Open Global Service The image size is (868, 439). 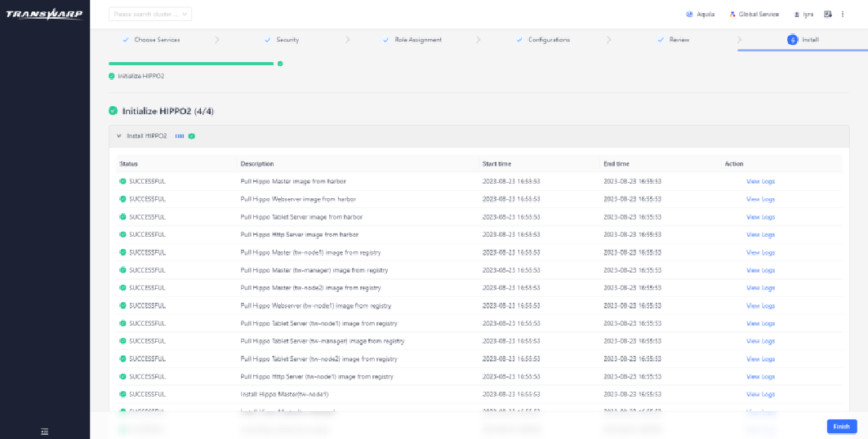pos(754,15)
